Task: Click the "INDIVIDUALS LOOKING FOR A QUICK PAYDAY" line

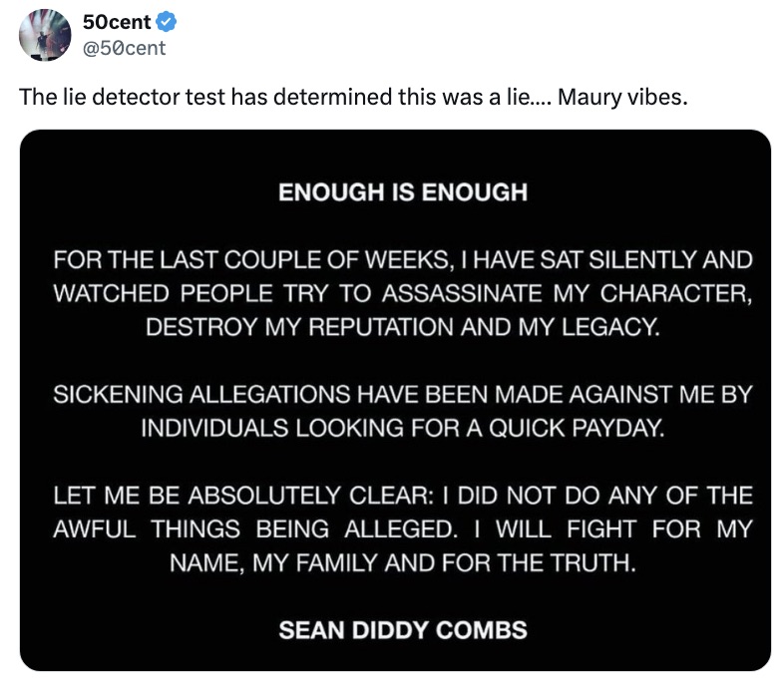Action: [x=402, y=428]
